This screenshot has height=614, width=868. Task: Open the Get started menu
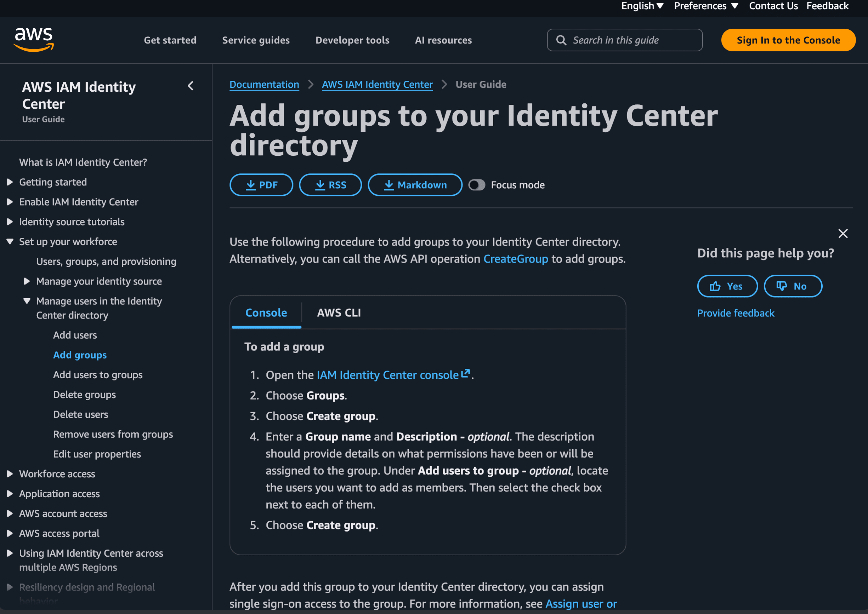tap(170, 40)
